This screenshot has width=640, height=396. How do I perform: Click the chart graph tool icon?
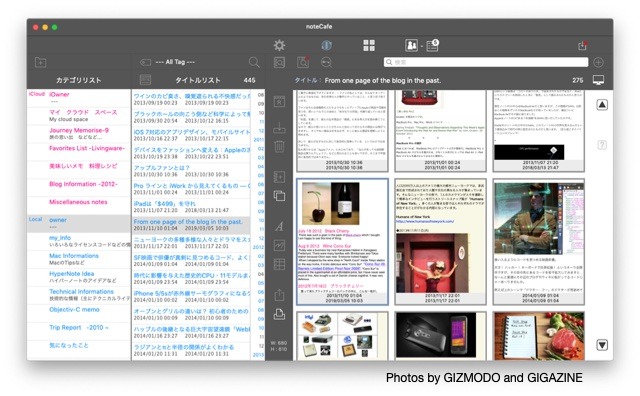279,245
